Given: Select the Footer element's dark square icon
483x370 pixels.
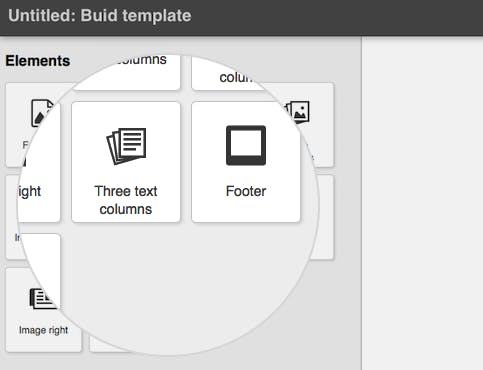Looking at the screenshot, I should tap(246, 145).
